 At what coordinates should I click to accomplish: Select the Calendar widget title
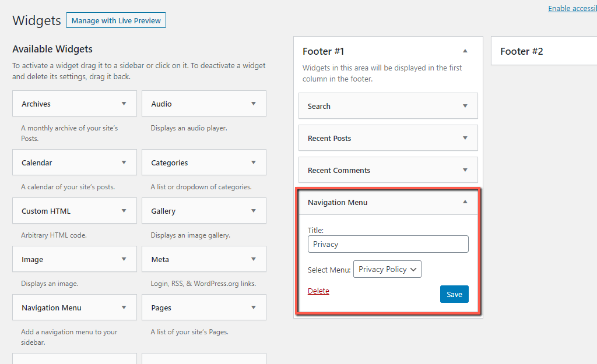click(37, 163)
